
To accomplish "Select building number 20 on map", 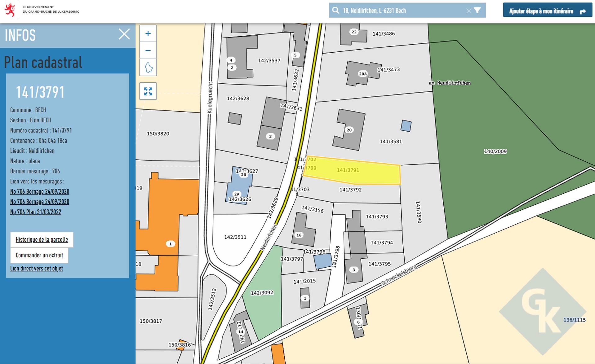I will pyautogui.click(x=349, y=130).
